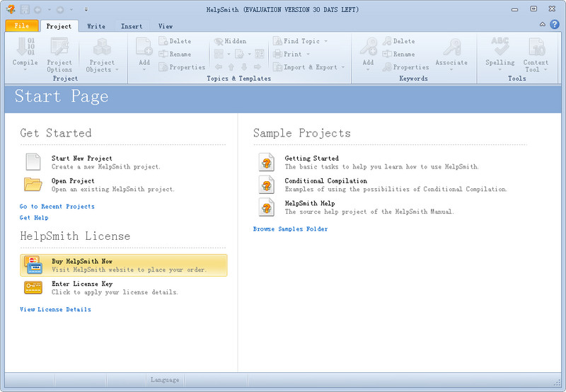The image size is (566, 392).
Task: Open the File menu tab
Action: coord(21,26)
